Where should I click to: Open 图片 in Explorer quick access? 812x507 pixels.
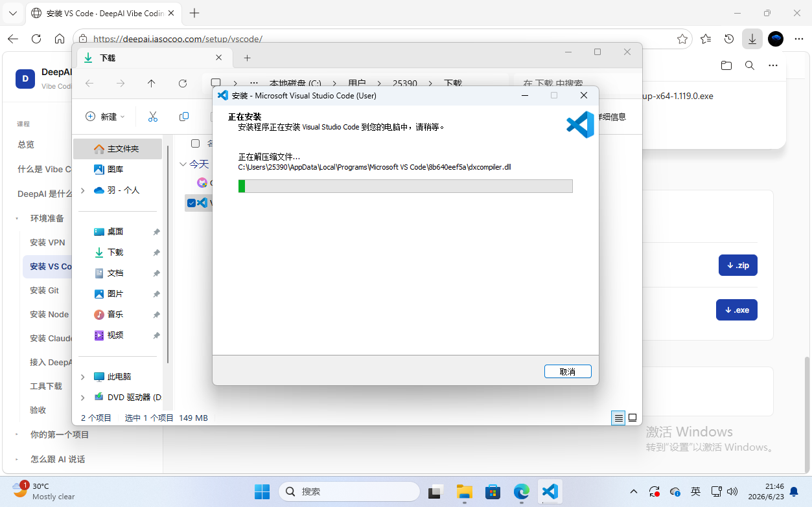click(x=115, y=294)
